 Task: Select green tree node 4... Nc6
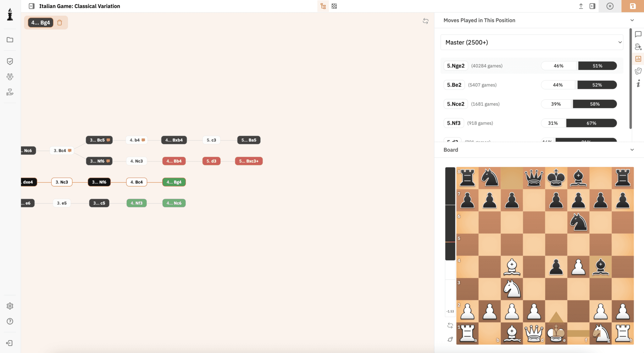coord(174,203)
